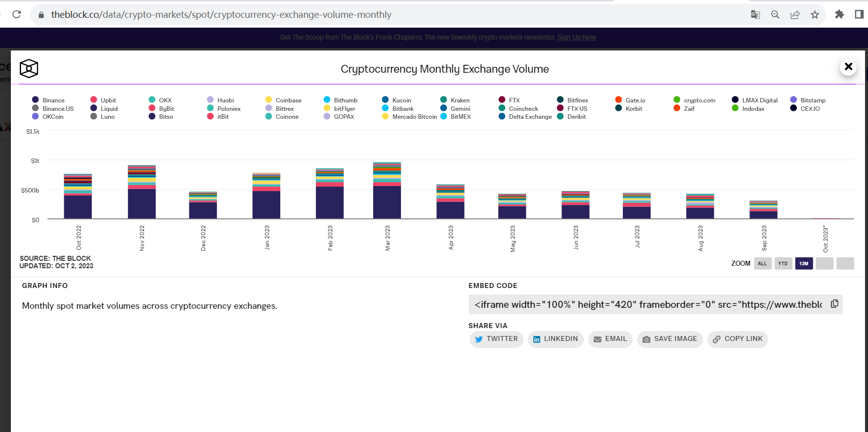This screenshot has width=868, height=432.
Task: Toggle BitMEX legend entry
Action: click(455, 116)
